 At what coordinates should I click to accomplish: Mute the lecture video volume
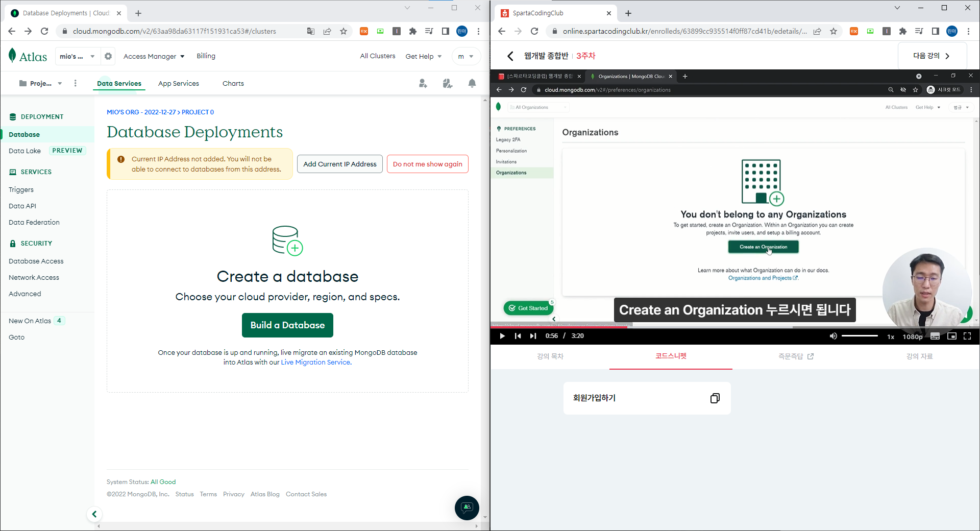[x=833, y=336]
